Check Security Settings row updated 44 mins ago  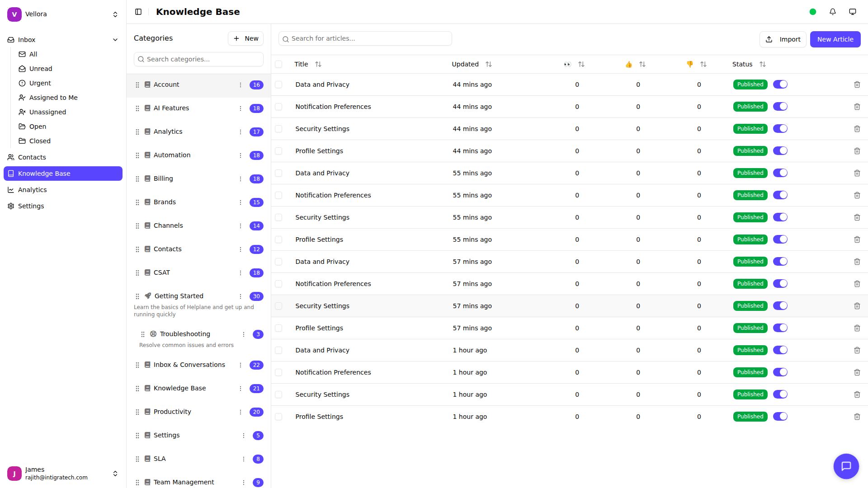[278, 129]
